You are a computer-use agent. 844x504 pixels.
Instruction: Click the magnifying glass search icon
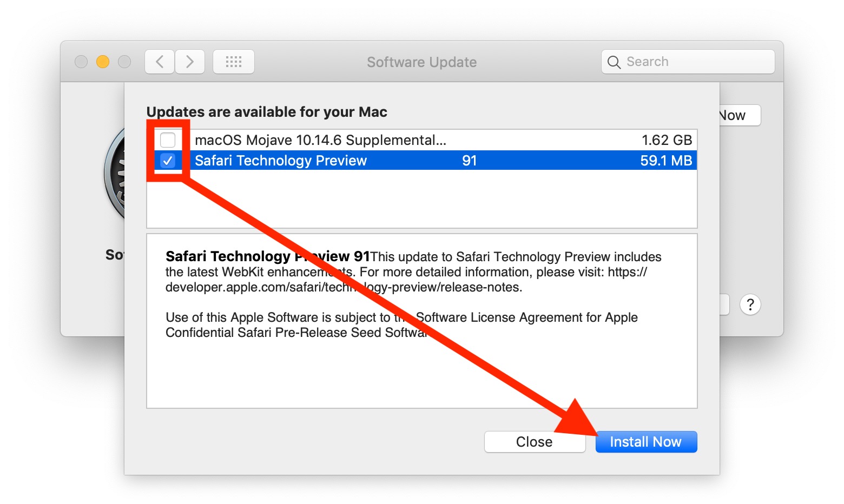click(x=614, y=62)
